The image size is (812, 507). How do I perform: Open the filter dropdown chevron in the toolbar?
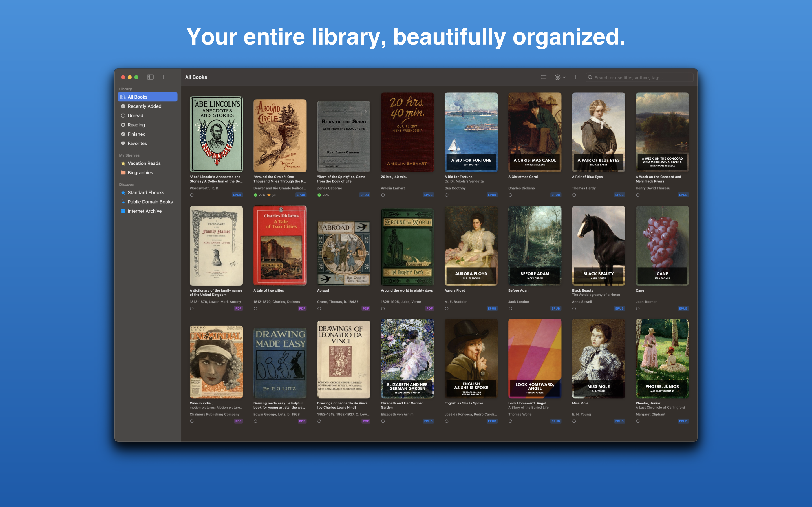[564, 77]
